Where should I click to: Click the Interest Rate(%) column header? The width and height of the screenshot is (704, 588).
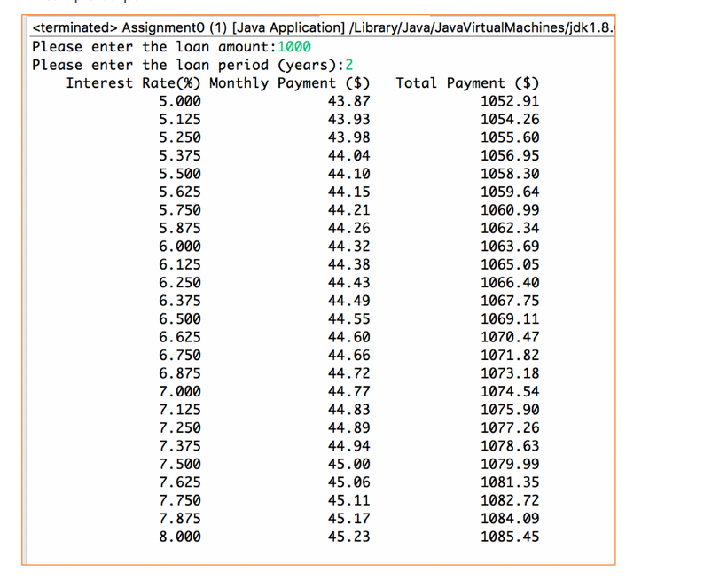(x=133, y=83)
